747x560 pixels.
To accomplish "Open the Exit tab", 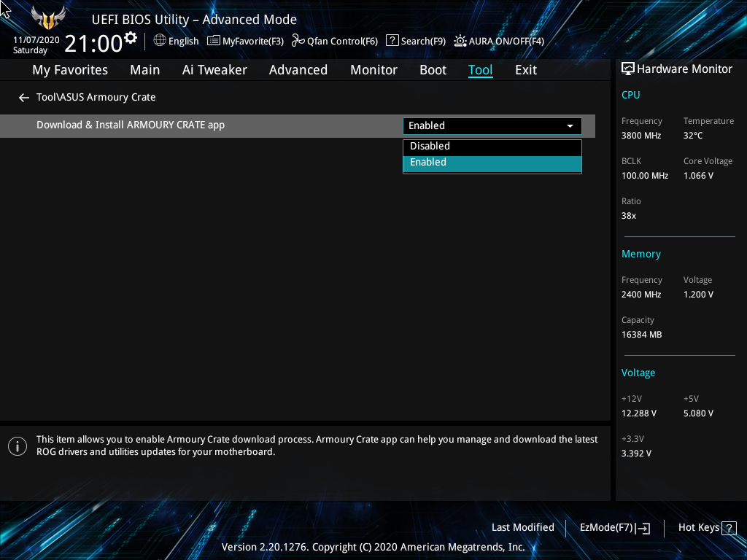I will point(526,70).
